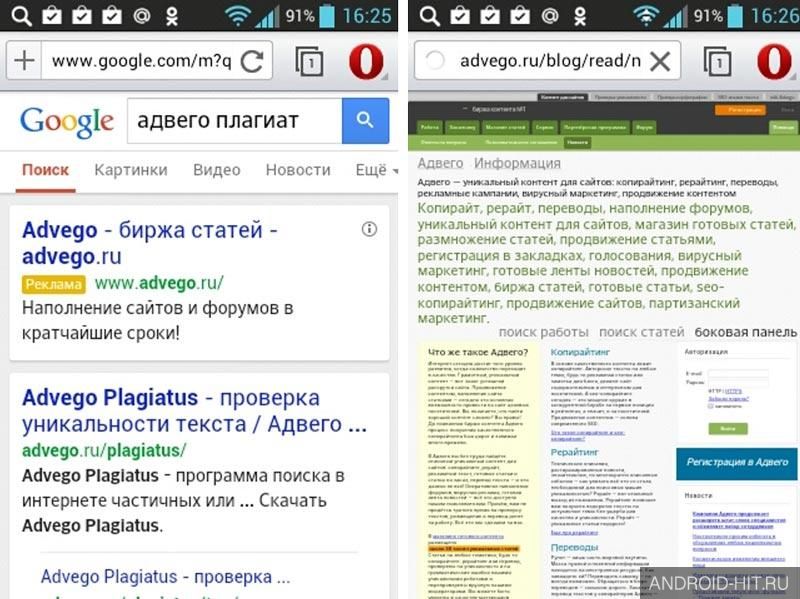Open the advego.ru/plagiatus/ green URL
This screenshot has height=599, width=800.
104,451
